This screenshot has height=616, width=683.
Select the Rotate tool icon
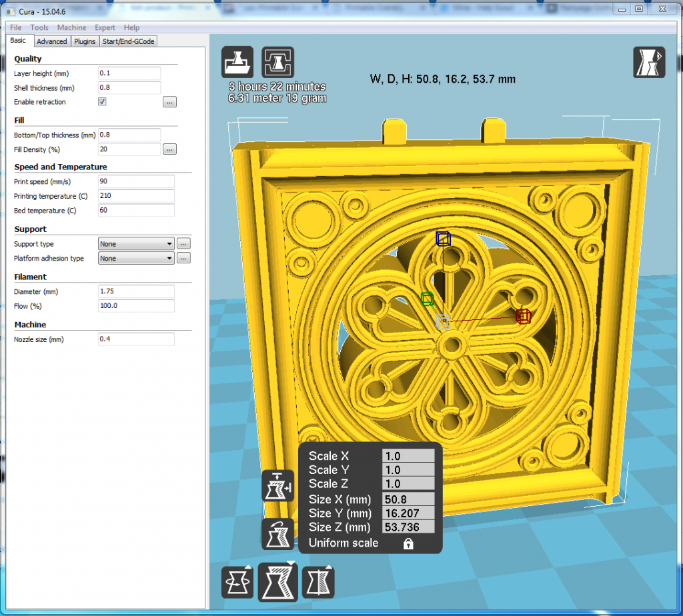coord(237,581)
